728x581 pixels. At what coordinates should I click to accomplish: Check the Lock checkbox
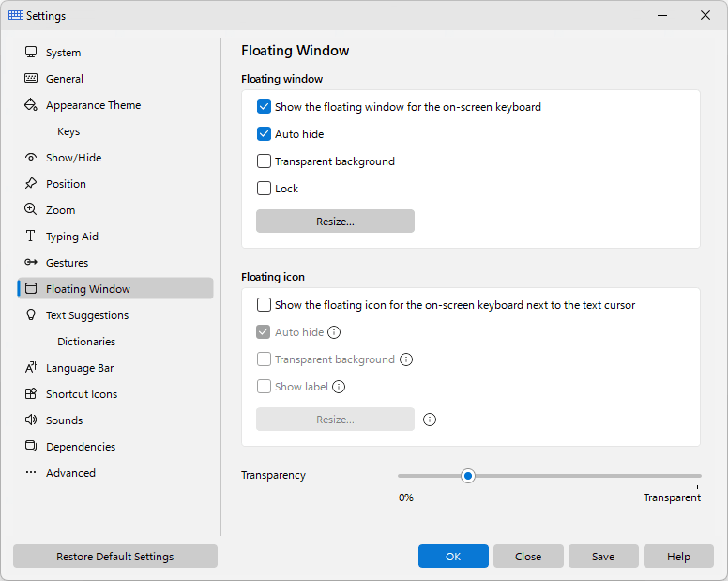pyautogui.click(x=264, y=189)
